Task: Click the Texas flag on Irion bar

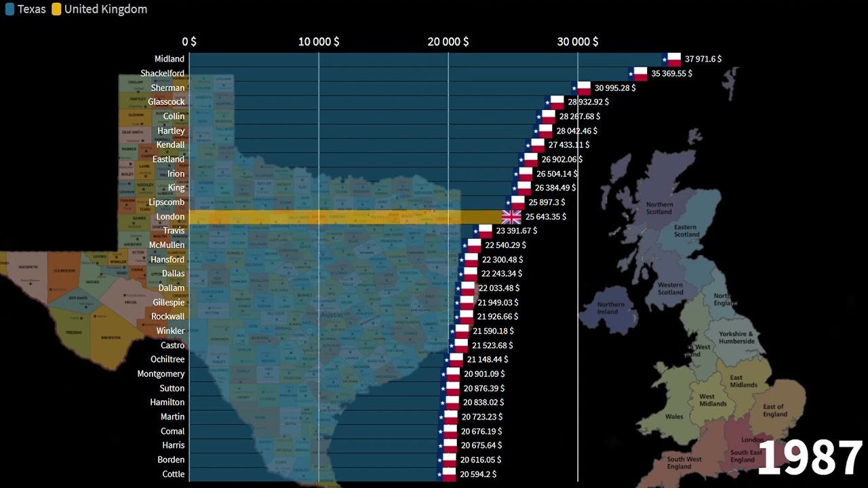Action: (x=522, y=174)
